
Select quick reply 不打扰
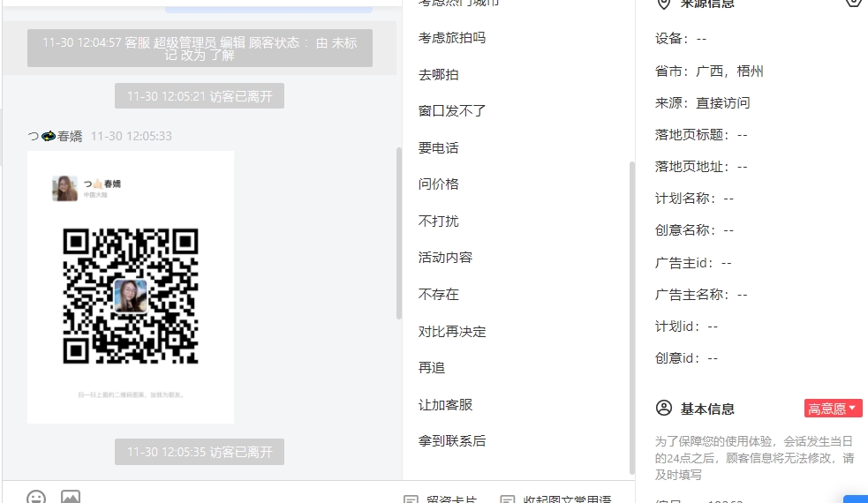[439, 221]
